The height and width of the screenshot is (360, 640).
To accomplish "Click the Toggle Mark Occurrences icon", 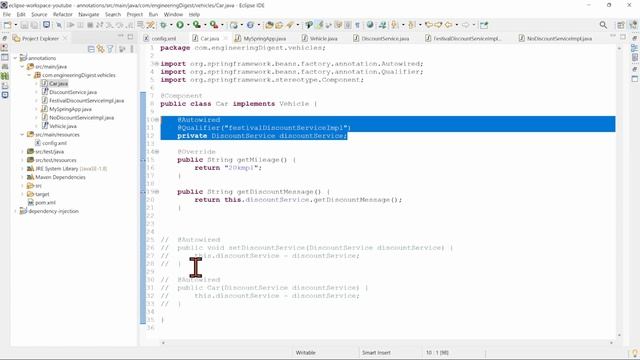I will 319,25.
